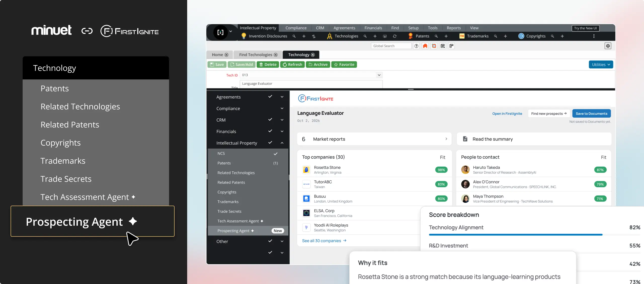Click the plus icon next to Patents
644x284 pixels.
446,36
